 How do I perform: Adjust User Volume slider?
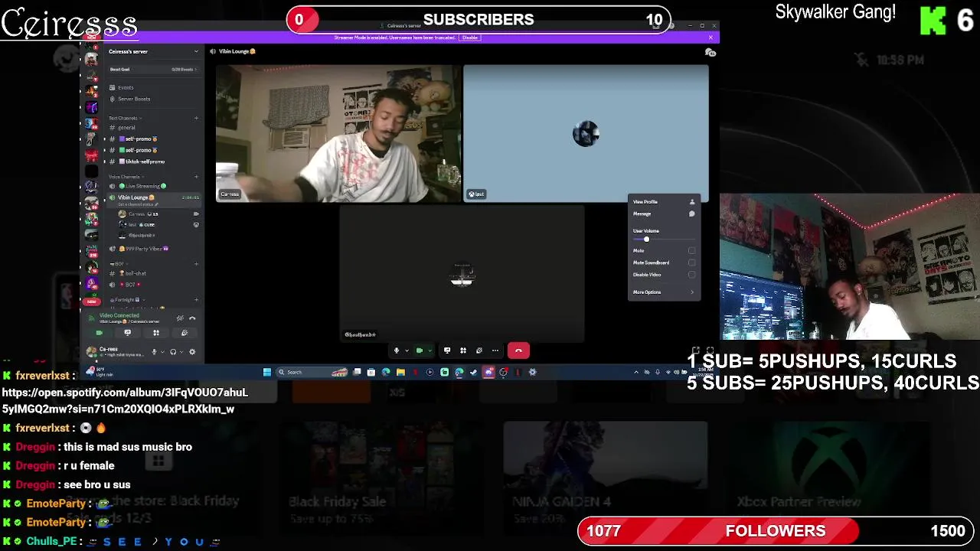coord(664,240)
